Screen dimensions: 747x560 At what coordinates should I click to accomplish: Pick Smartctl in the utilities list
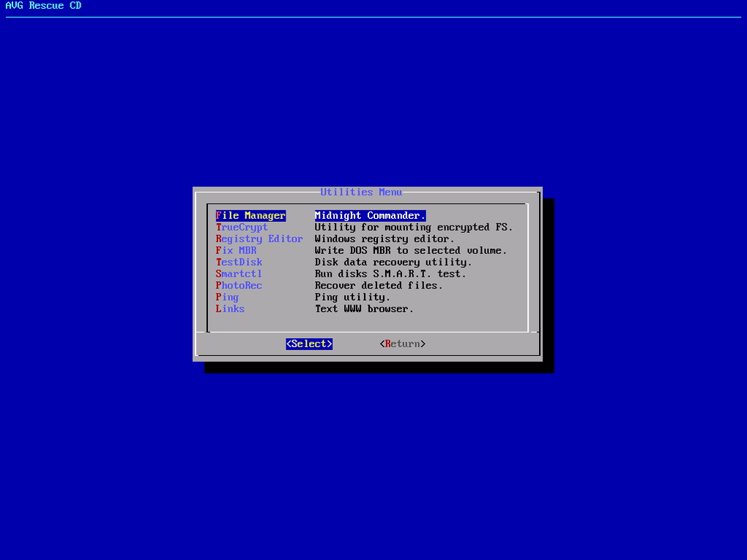click(x=239, y=274)
